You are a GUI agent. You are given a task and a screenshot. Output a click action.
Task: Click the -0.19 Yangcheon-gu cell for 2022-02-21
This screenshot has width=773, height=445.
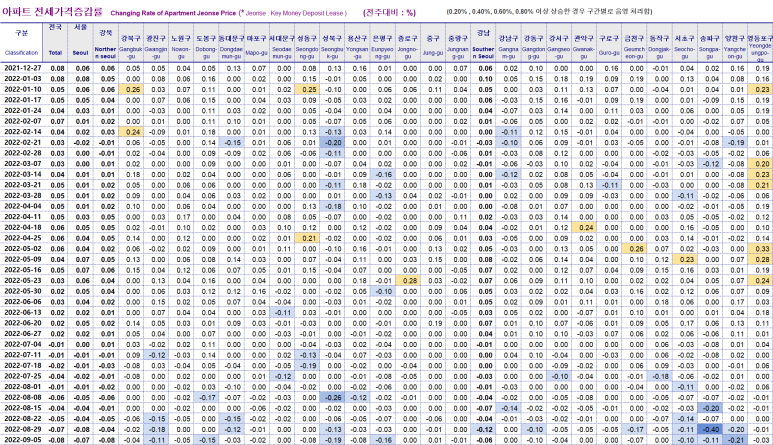point(735,142)
